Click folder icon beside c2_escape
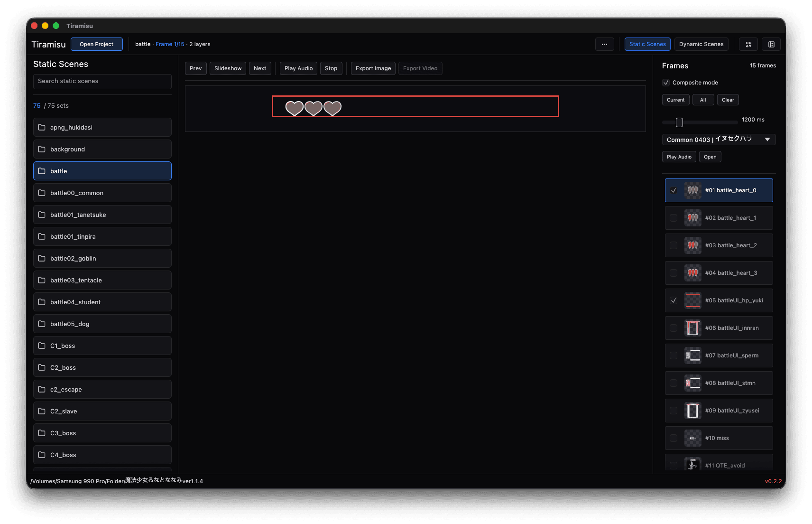The width and height of the screenshot is (812, 524). (42, 389)
